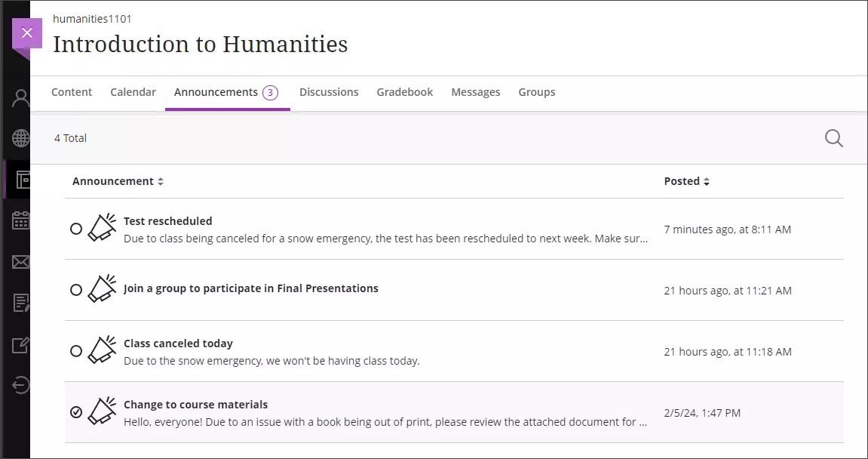Screen dimensions: 868x459
Task: Open the Join a group Final Presentations announcement
Action: click(x=250, y=288)
